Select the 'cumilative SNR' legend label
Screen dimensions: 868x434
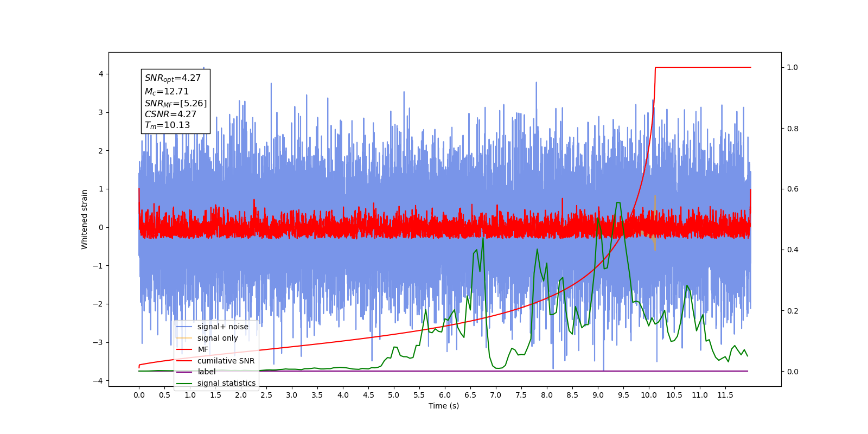(x=226, y=361)
